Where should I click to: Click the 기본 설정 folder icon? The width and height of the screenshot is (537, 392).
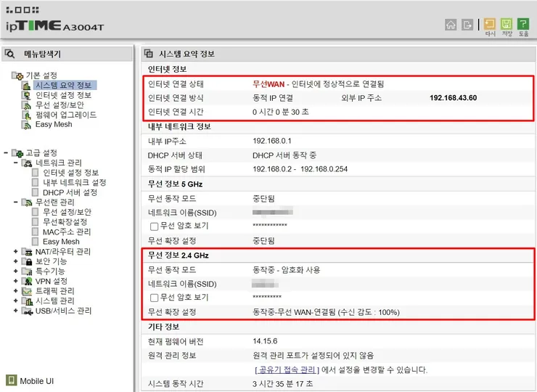[x=18, y=75]
